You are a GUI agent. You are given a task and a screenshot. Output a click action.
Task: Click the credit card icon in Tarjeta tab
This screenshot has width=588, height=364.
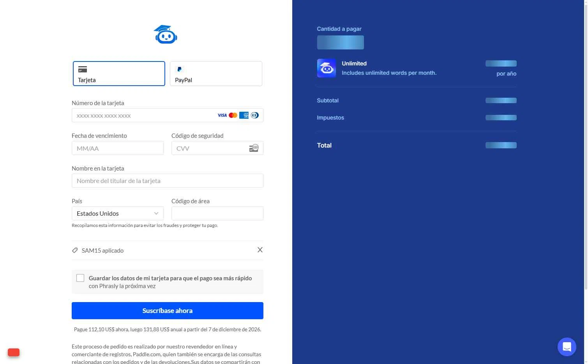(83, 69)
